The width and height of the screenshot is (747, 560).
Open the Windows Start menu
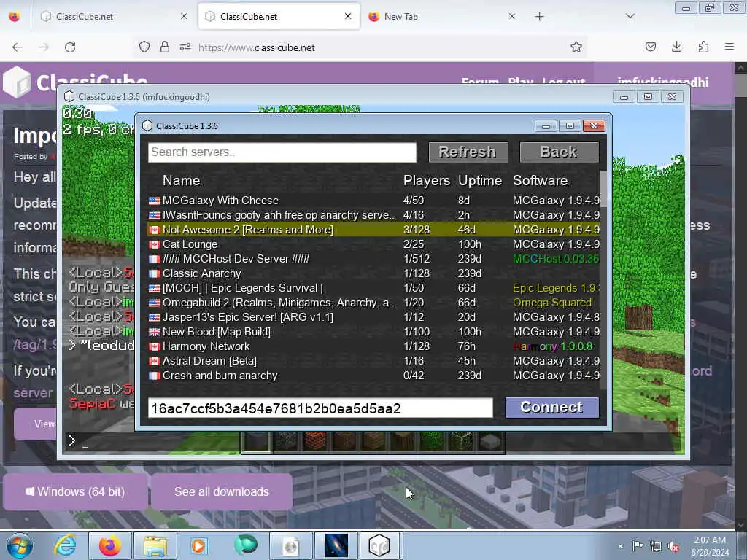click(x=20, y=545)
